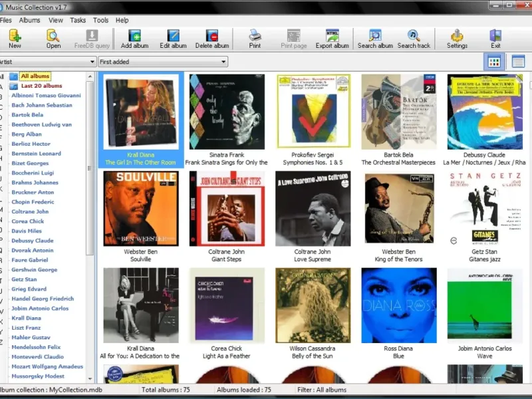Select Debussy La Mer album cover
532x399 pixels.
click(485, 112)
